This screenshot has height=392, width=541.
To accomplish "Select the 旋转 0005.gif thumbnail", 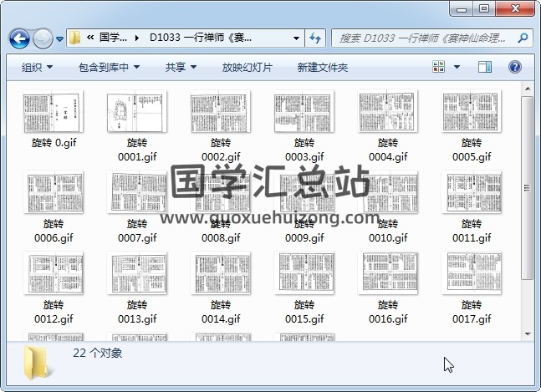I will pyautogui.click(x=472, y=111).
